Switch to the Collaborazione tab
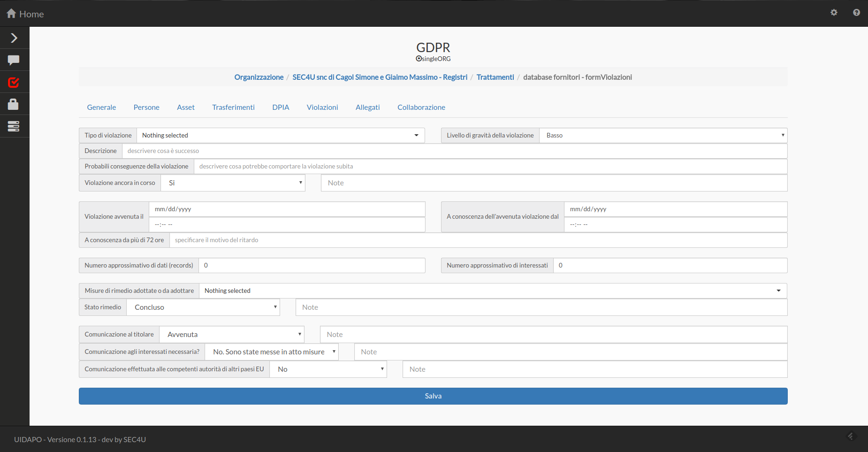 [421, 107]
